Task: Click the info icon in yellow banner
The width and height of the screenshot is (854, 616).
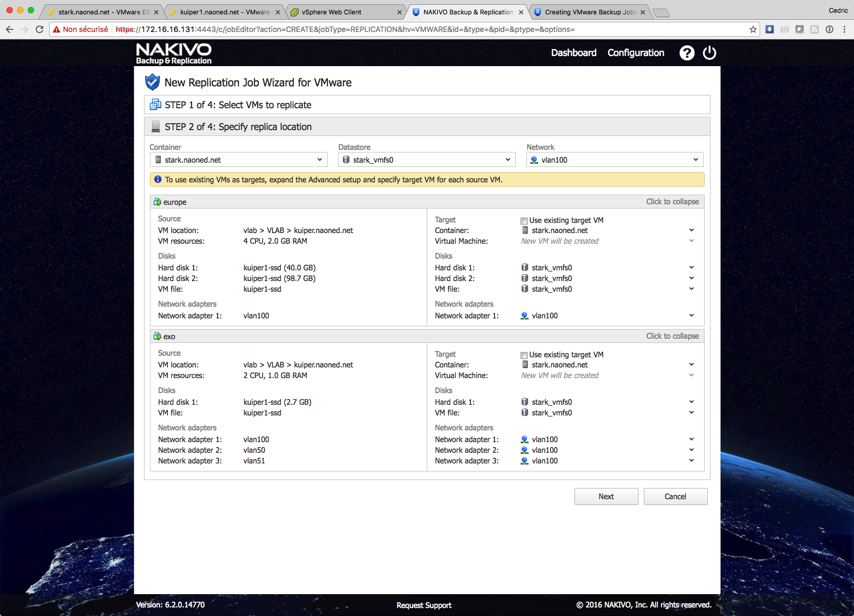Action: point(158,180)
